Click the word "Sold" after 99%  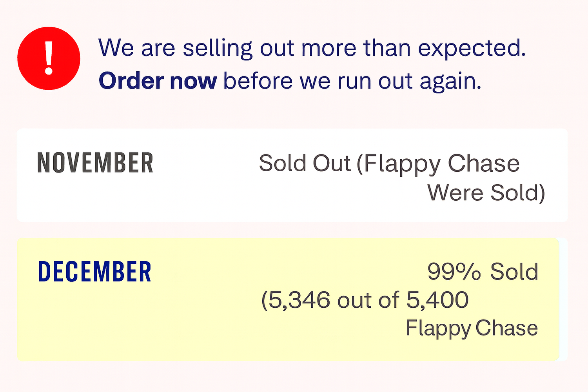pyautogui.click(x=514, y=272)
